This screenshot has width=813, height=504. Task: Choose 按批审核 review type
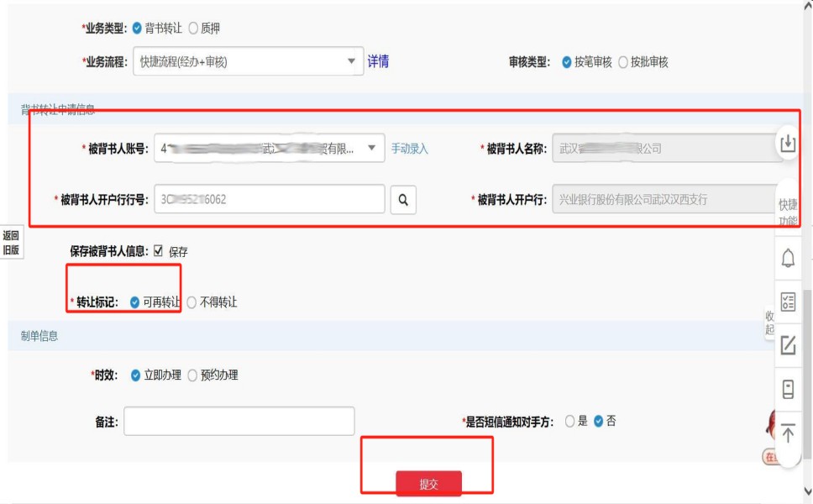coord(622,62)
